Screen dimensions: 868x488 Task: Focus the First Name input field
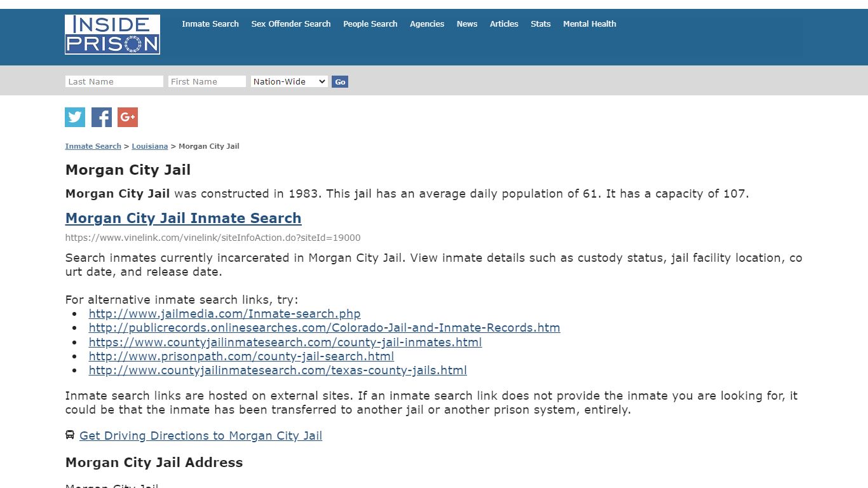pyautogui.click(x=207, y=81)
